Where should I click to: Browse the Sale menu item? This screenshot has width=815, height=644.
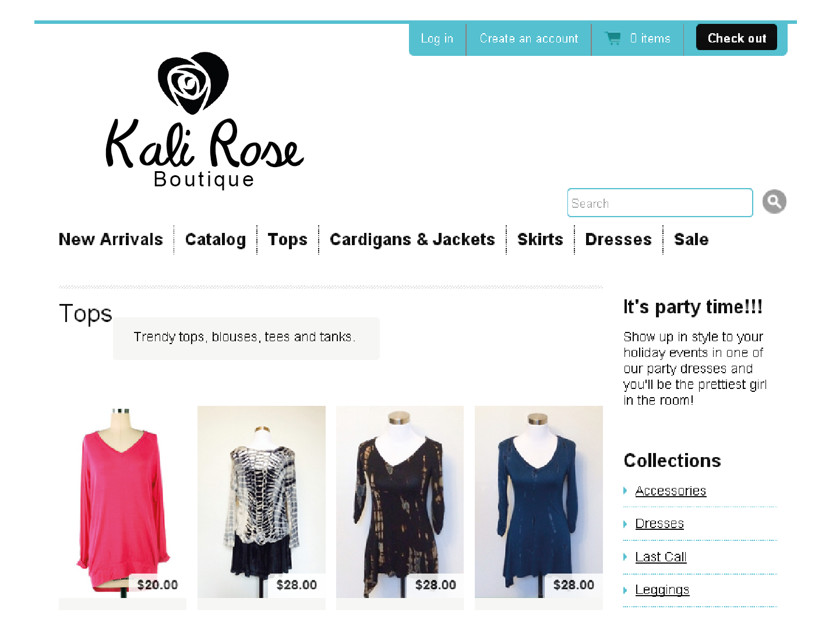coord(691,239)
